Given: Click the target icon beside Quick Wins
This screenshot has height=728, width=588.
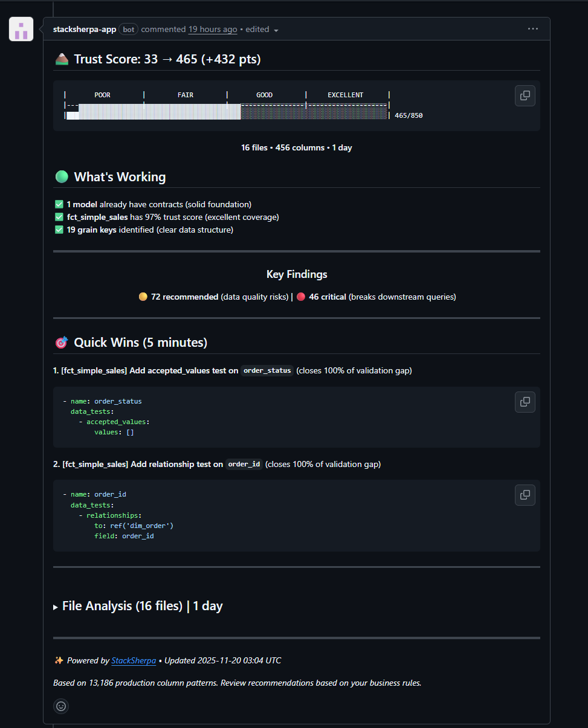Looking at the screenshot, I should pos(62,343).
